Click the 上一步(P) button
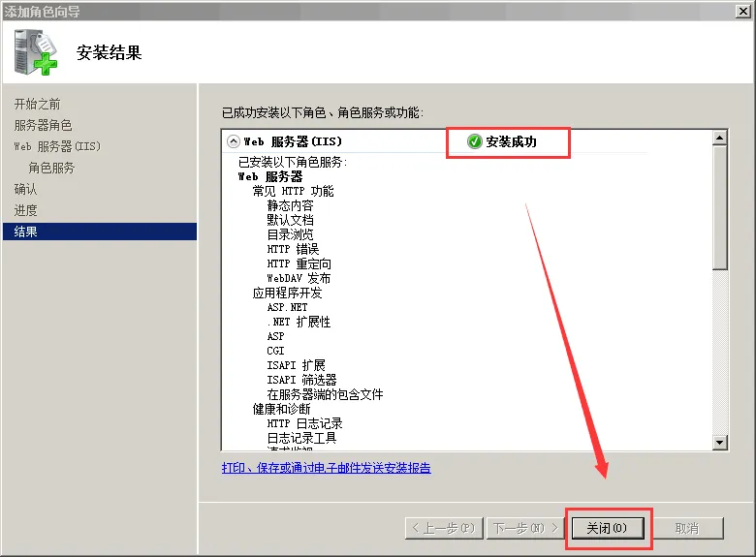The height and width of the screenshot is (557, 756). click(444, 529)
